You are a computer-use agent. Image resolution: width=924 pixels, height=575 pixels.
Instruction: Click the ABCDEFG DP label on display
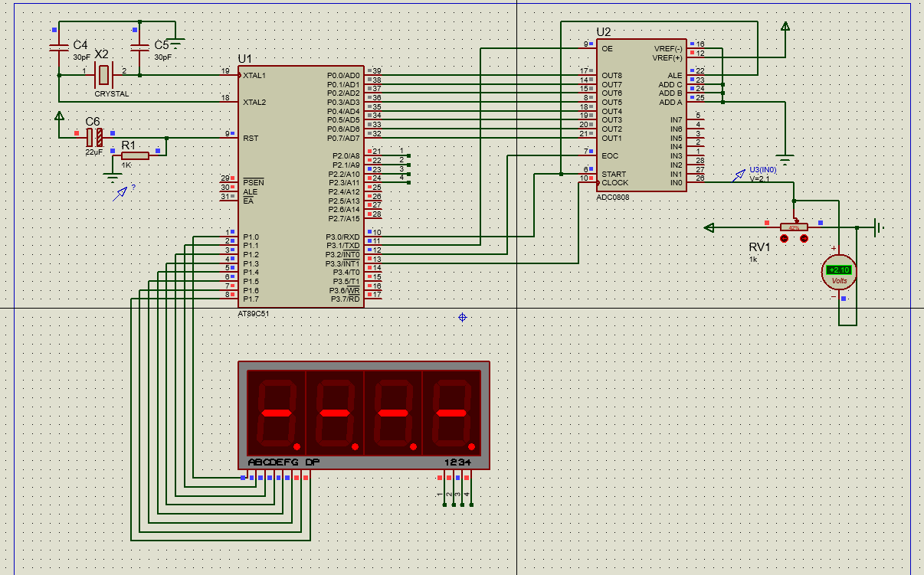coord(283,462)
